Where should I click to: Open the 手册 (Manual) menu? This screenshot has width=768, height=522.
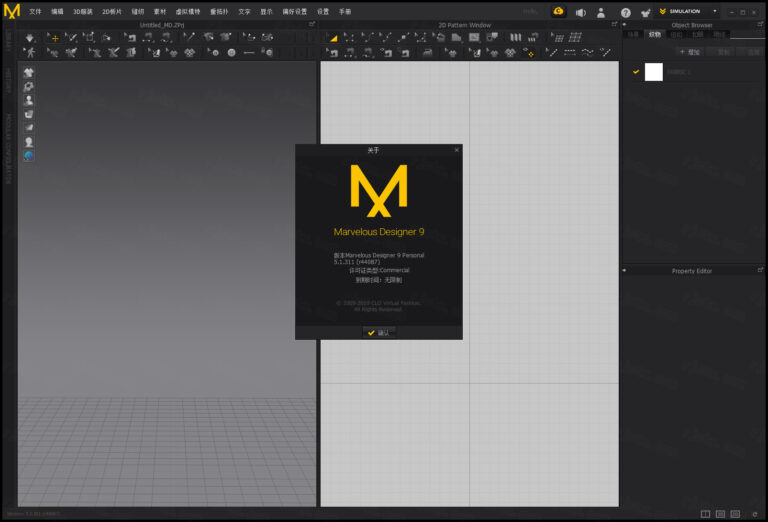coord(345,11)
